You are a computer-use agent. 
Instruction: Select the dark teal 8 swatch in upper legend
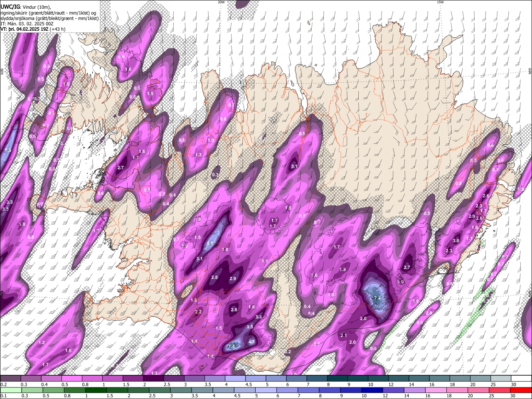pyautogui.click(x=337, y=378)
